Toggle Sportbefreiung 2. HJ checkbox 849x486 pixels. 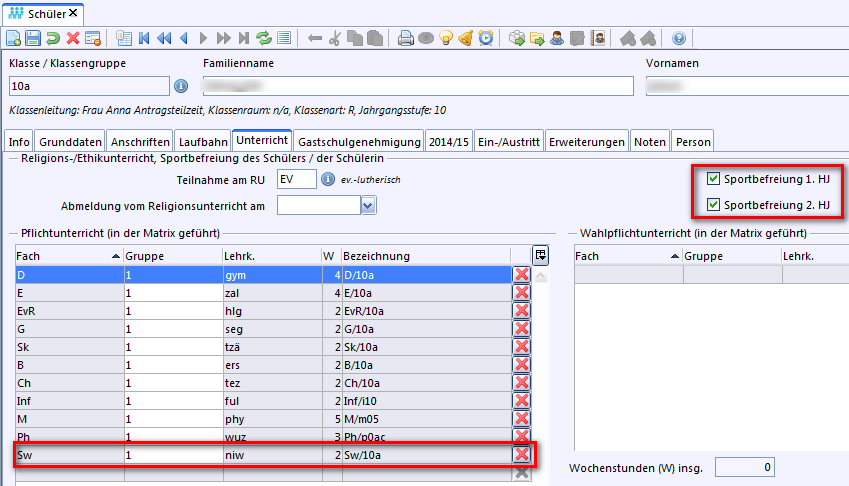pyautogui.click(x=713, y=206)
